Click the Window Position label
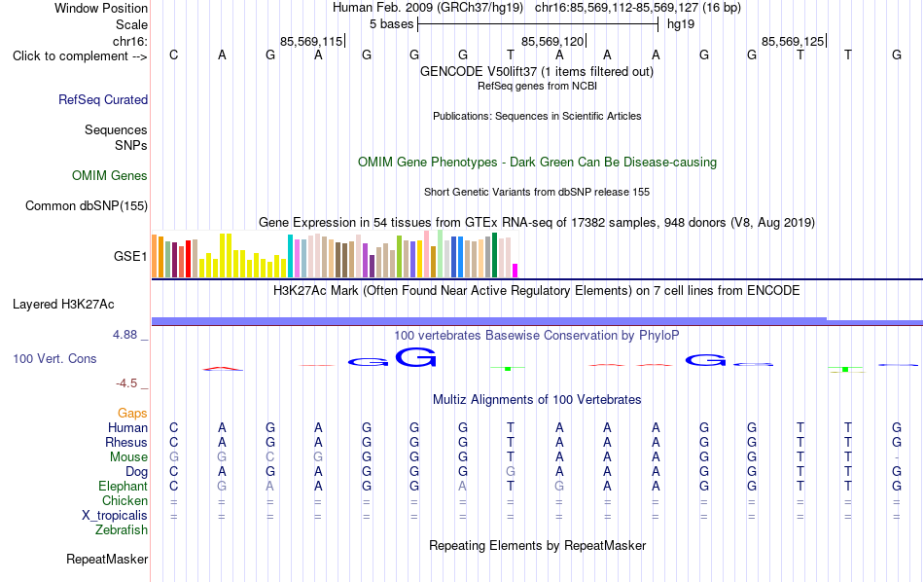The width and height of the screenshot is (924, 582). 101,8
